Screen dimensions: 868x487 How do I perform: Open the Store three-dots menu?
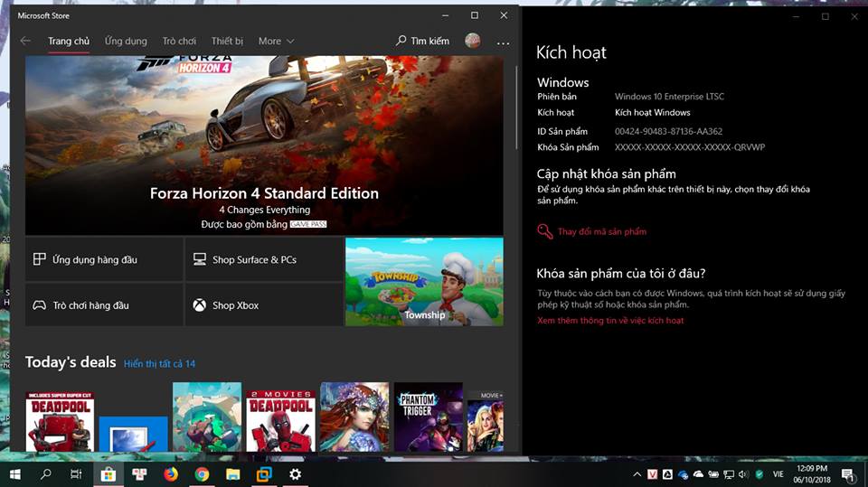(x=503, y=42)
